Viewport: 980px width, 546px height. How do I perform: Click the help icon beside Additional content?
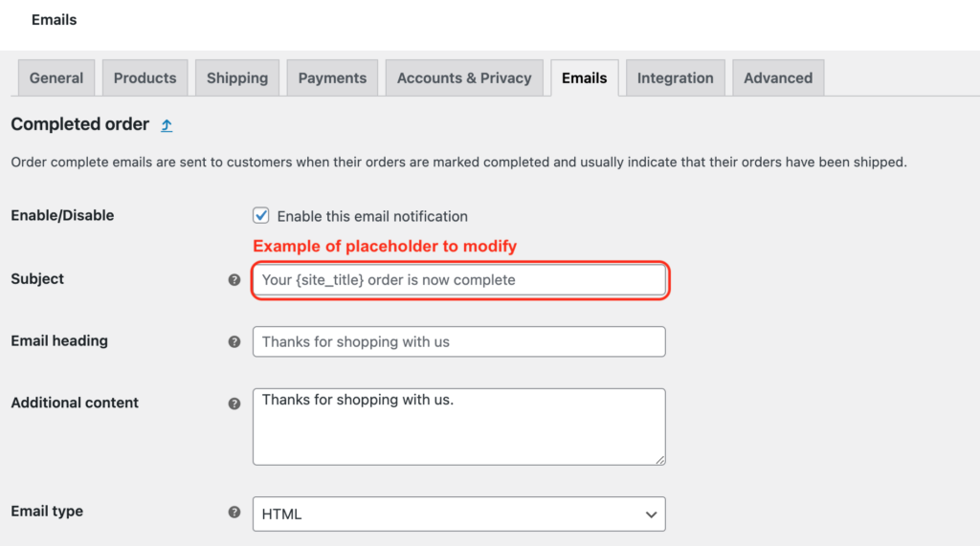click(x=234, y=404)
